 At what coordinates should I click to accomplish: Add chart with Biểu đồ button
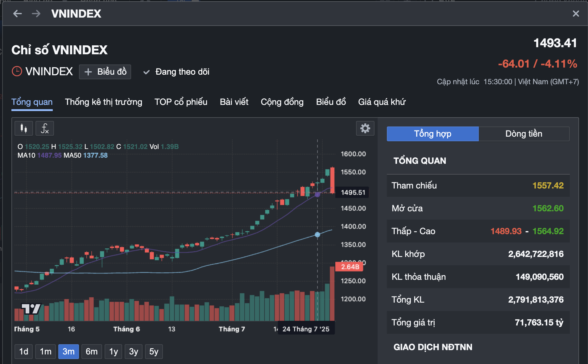[105, 72]
